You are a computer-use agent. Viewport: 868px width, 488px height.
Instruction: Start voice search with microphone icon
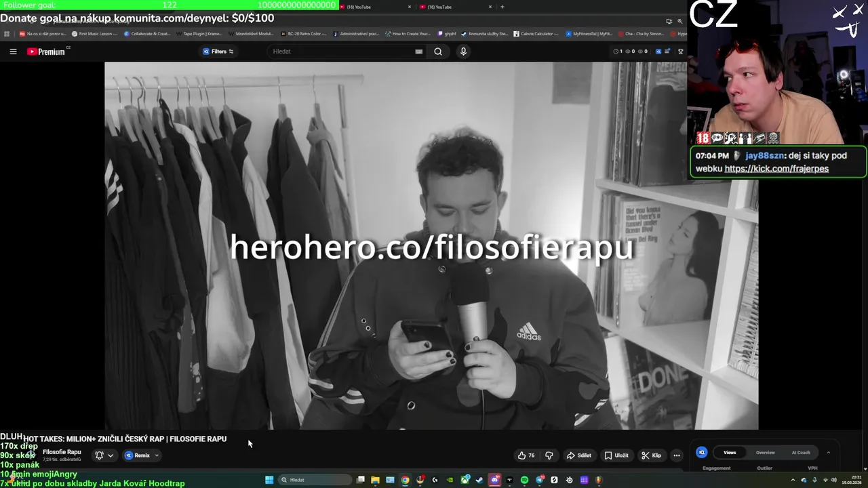[x=463, y=52]
